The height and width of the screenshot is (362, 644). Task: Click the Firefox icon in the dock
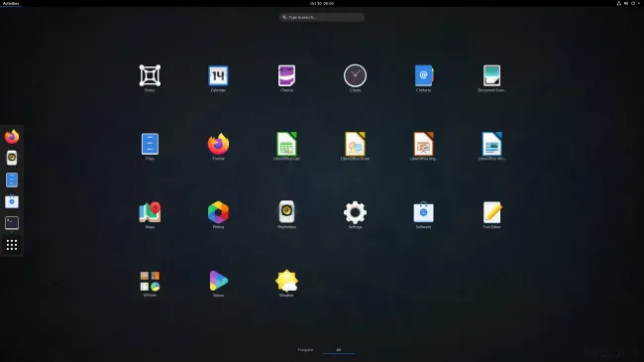tap(12, 137)
